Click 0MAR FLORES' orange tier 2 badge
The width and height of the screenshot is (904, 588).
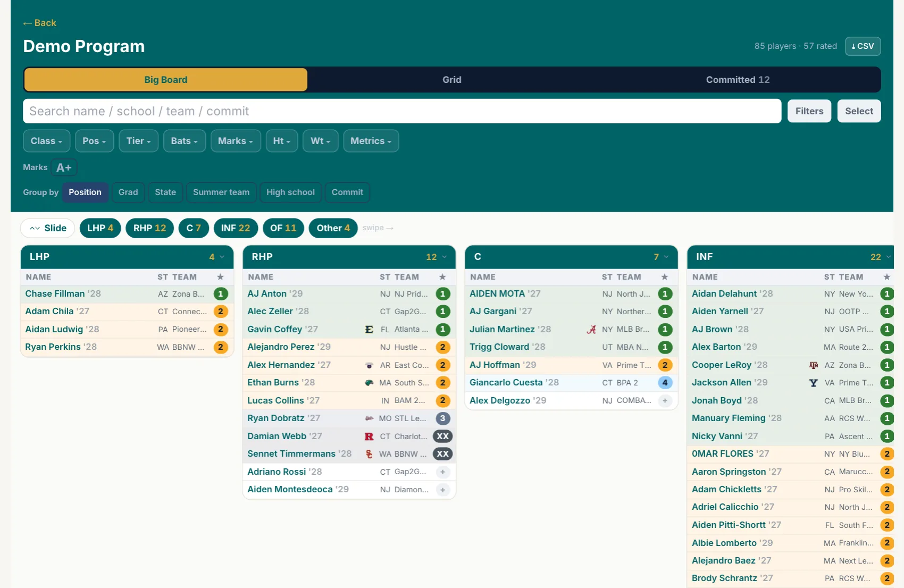(x=887, y=454)
